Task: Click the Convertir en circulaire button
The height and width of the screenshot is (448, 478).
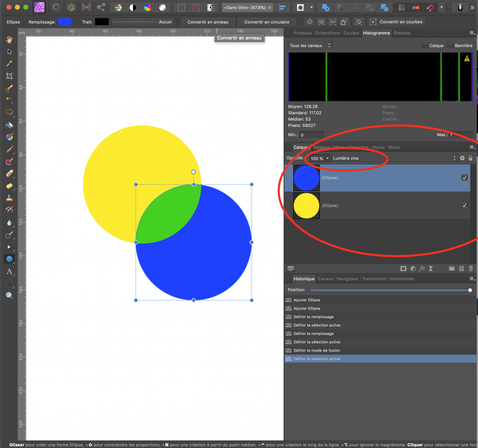Action: coord(267,22)
